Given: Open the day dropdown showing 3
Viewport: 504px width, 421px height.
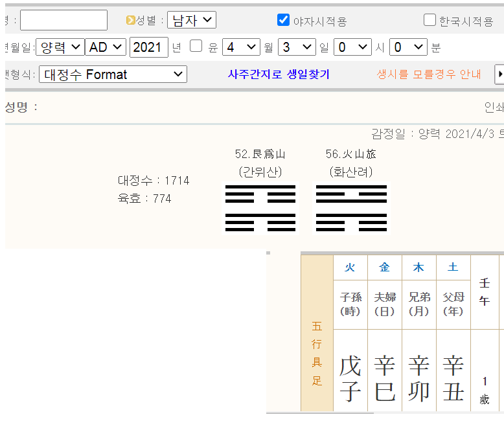Looking at the screenshot, I should coord(297,47).
